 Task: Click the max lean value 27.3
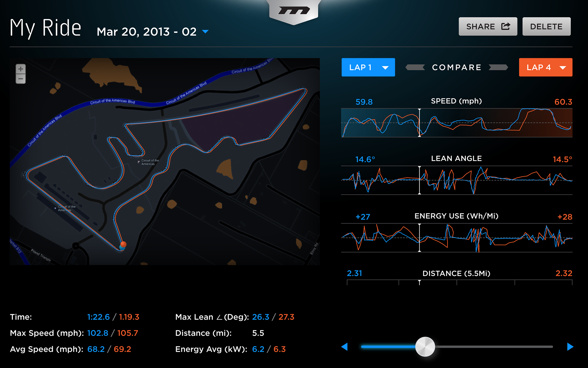pyautogui.click(x=286, y=317)
